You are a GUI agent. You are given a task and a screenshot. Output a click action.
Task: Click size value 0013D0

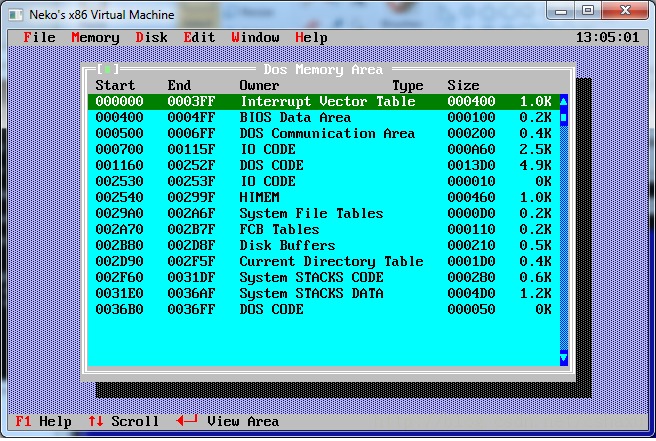click(471, 165)
